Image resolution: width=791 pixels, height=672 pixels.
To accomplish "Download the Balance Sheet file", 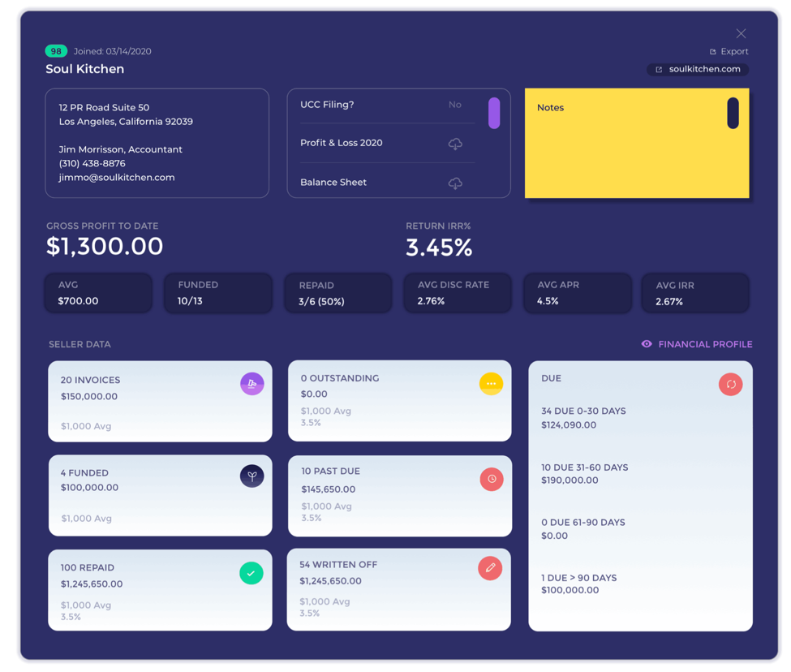I will [455, 183].
